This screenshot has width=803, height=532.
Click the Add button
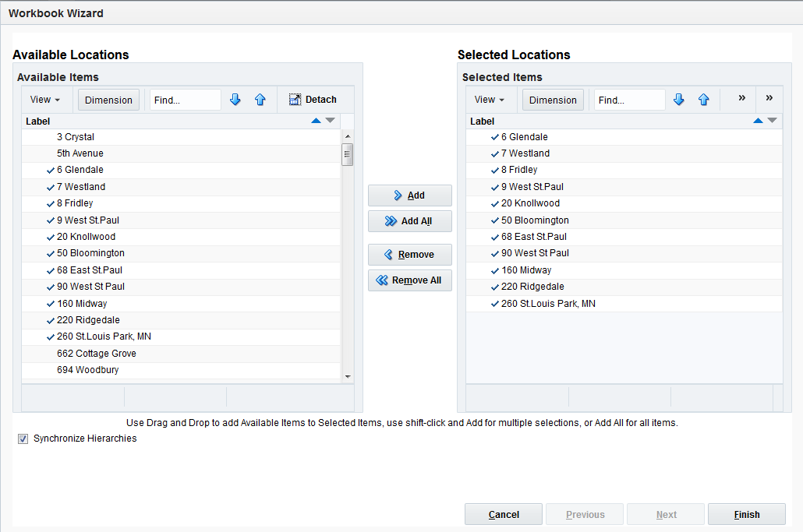click(410, 196)
